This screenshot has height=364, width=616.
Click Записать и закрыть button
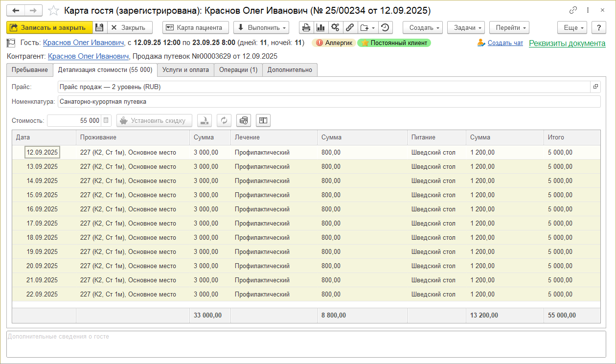pyautogui.click(x=49, y=28)
